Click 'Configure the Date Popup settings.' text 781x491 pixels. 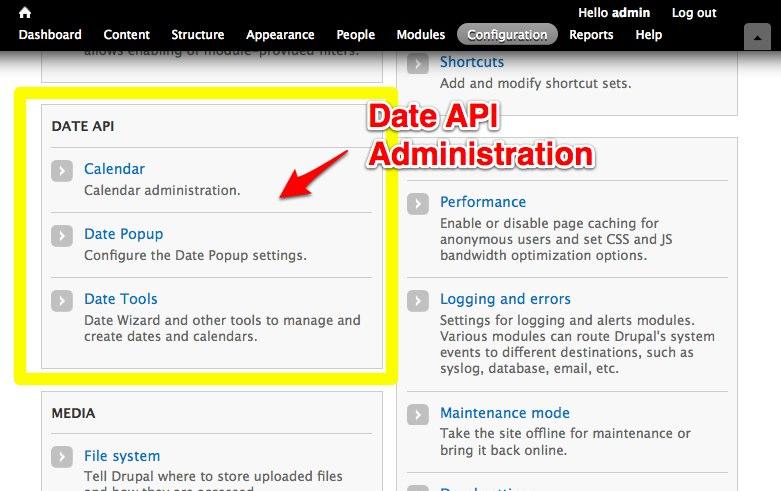(195, 255)
